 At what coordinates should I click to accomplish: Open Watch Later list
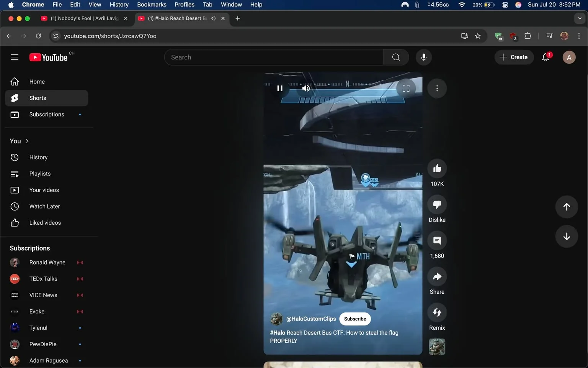(x=46, y=206)
